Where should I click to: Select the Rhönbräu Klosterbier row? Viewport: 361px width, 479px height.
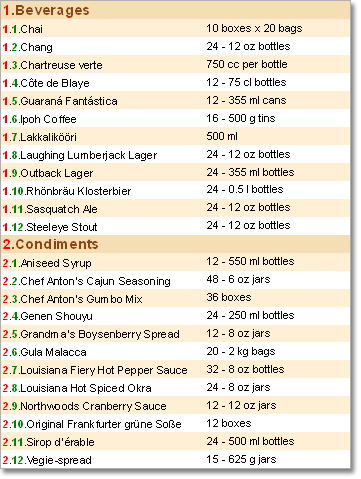tap(176, 190)
